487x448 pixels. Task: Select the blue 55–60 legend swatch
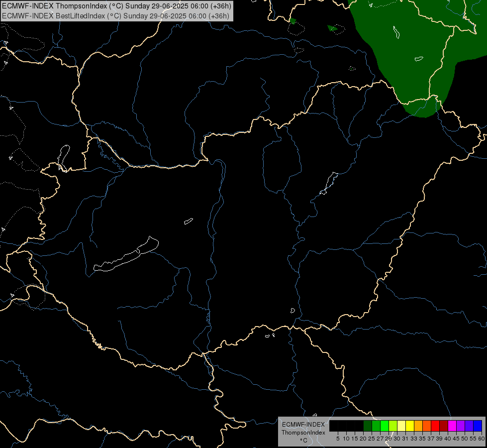(x=477, y=426)
